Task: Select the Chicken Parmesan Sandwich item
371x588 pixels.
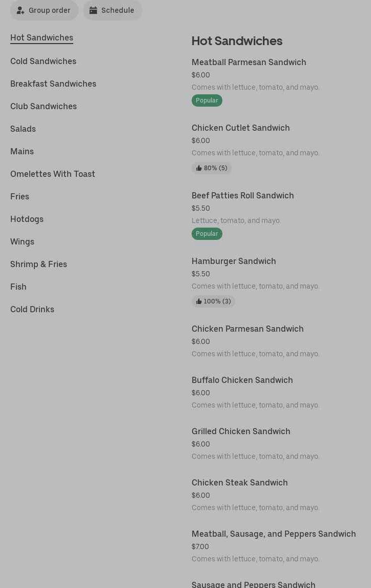Action: 248,329
